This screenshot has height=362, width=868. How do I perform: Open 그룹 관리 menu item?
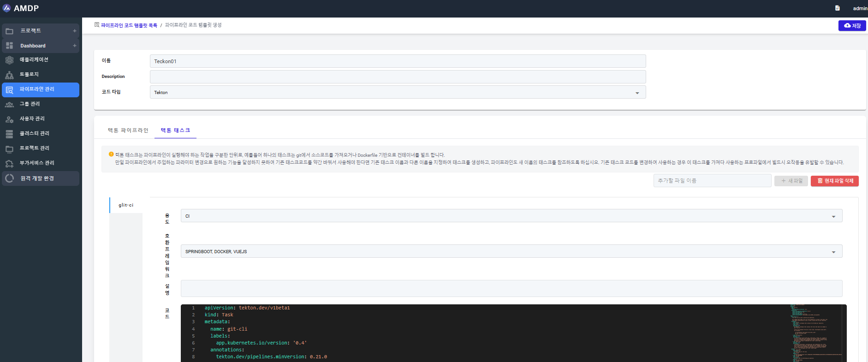coord(41,104)
